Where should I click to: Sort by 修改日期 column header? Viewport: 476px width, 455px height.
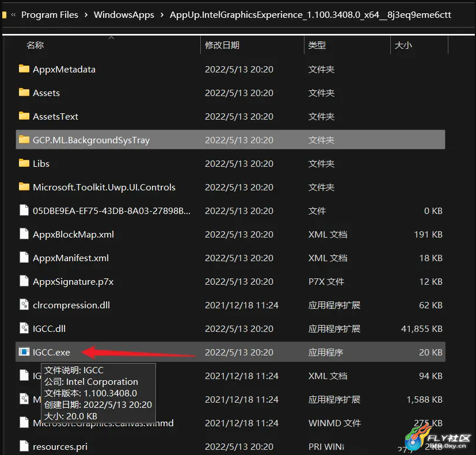click(222, 45)
